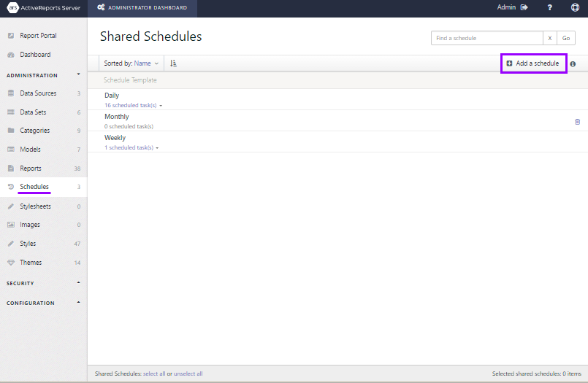Click select all link
Screen dimensions: 588x383
pos(154,374)
